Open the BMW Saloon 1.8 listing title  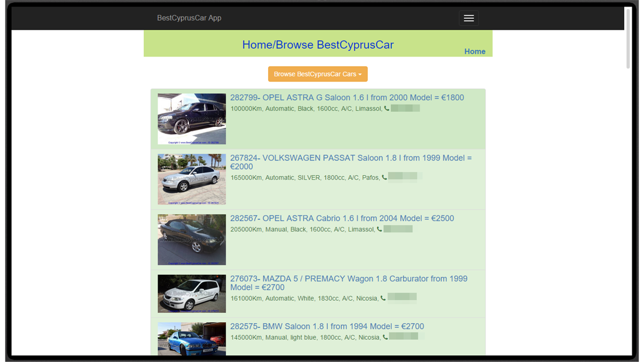[x=327, y=327]
